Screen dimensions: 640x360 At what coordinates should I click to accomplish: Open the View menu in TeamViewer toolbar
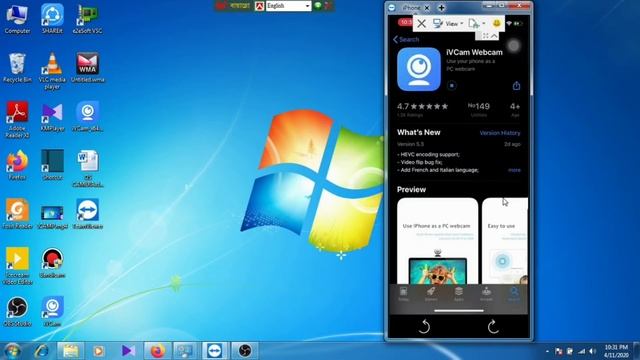coord(448,24)
